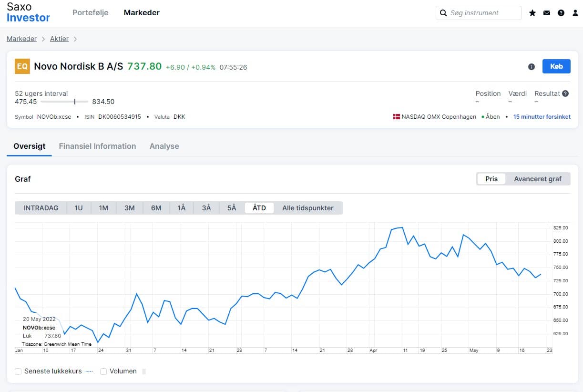
Task: Show Alle tidspunkter chart range
Action: point(307,208)
